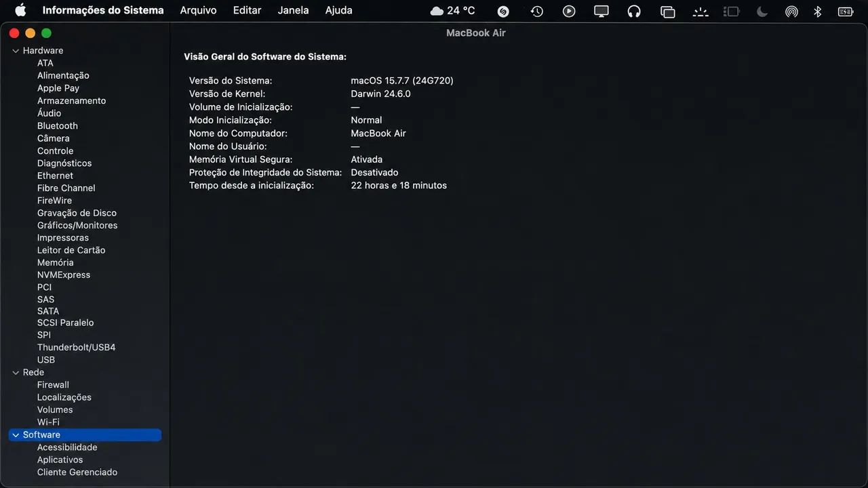This screenshot has height=488, width=868.
Task: Open the Informações do Sistema app menu
Action: click(x=103, y=10)
